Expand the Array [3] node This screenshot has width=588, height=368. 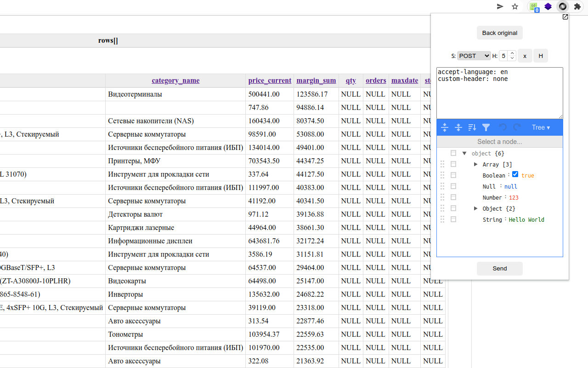475,164
